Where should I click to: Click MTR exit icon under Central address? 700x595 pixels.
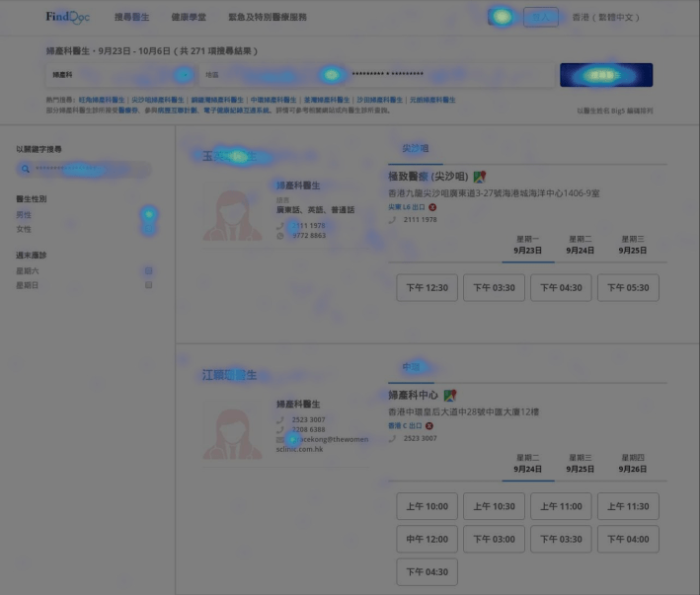[x=430, y=425]
